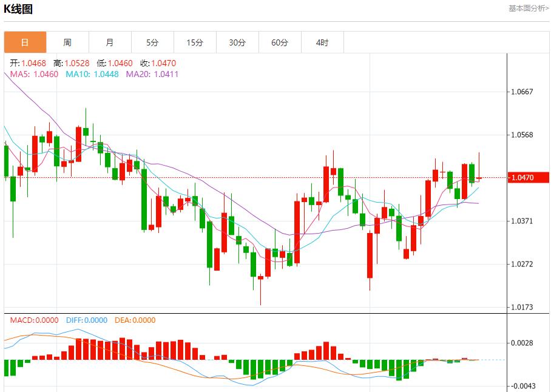
Task: Open the 基本面分析 link
Action: point(528,8)
